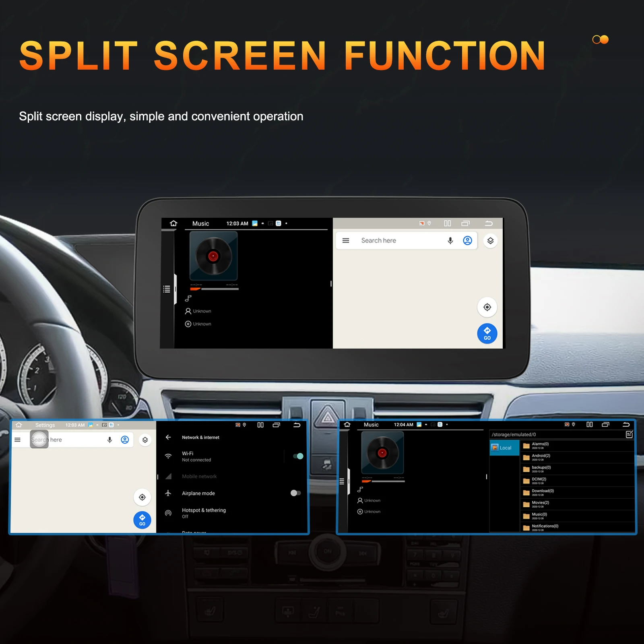Tap back arrow on bottom-left screen status bar
Screen dimensions: 644x644
tap(297, 425)
